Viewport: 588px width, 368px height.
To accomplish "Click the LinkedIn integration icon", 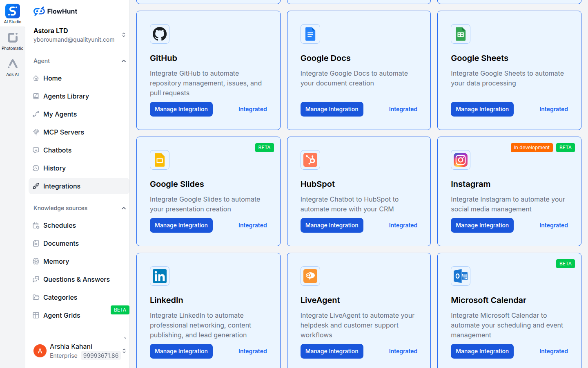I will [160, 276].
